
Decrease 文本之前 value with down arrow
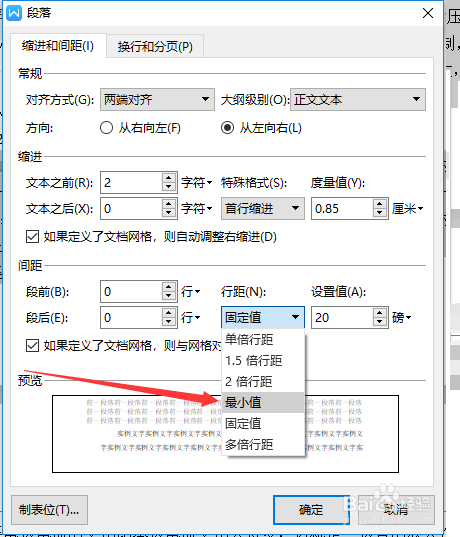click(168, 187)
